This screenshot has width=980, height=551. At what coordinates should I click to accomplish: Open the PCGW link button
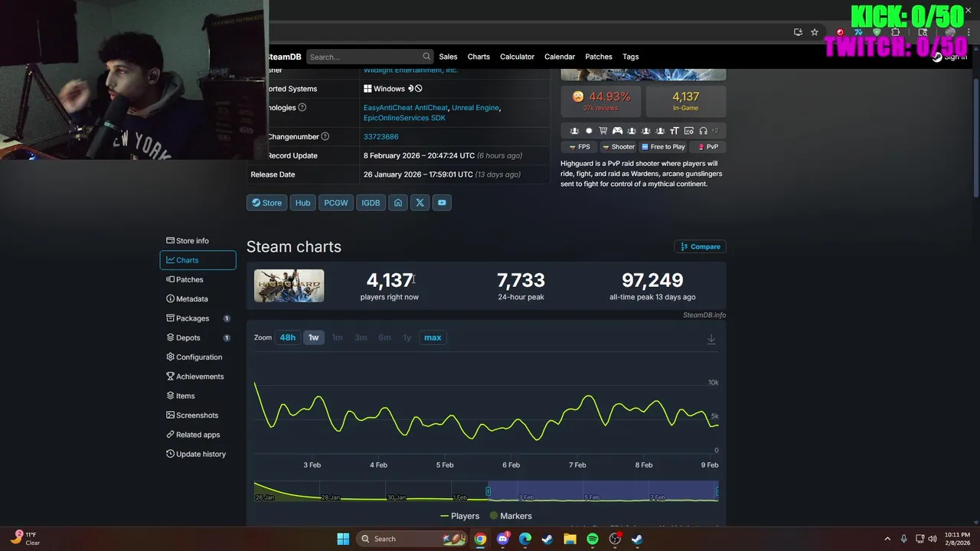click(x=335, y=203)
